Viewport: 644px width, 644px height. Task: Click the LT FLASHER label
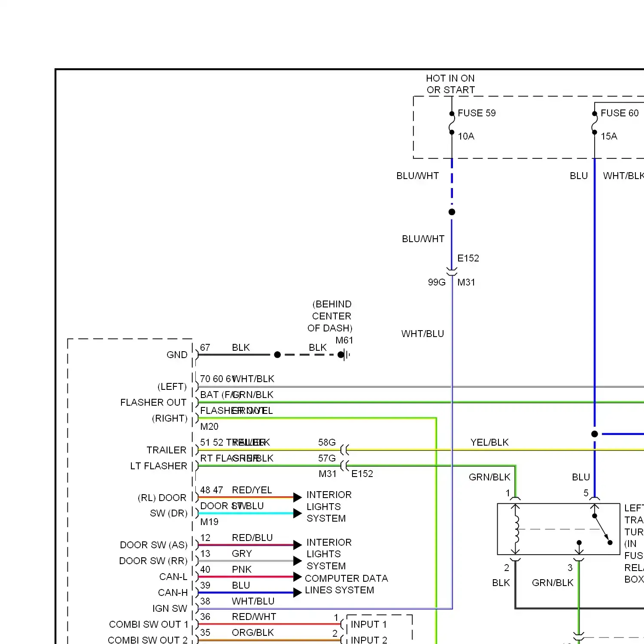point(158,466)
